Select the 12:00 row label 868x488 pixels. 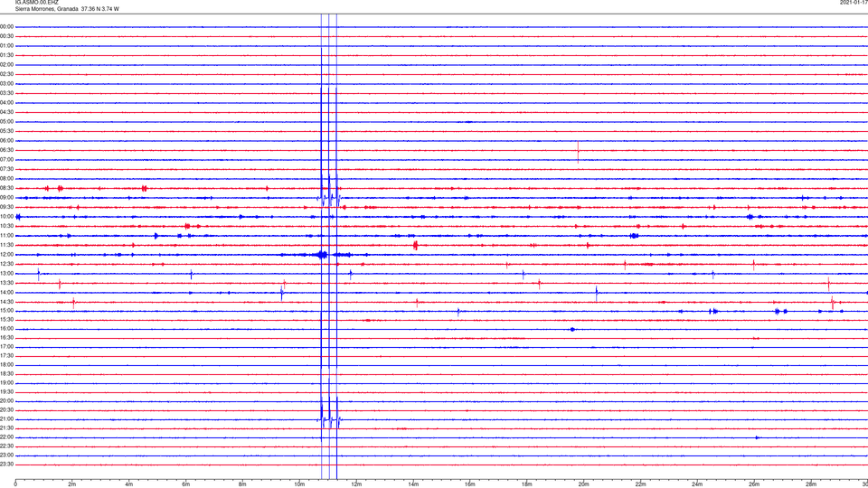6,255
